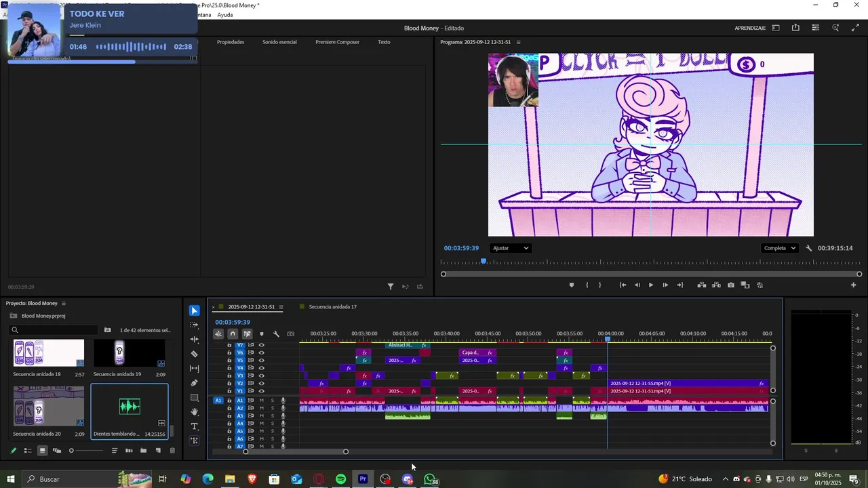Open the Texto panel tab

click(x=384, y=42)
